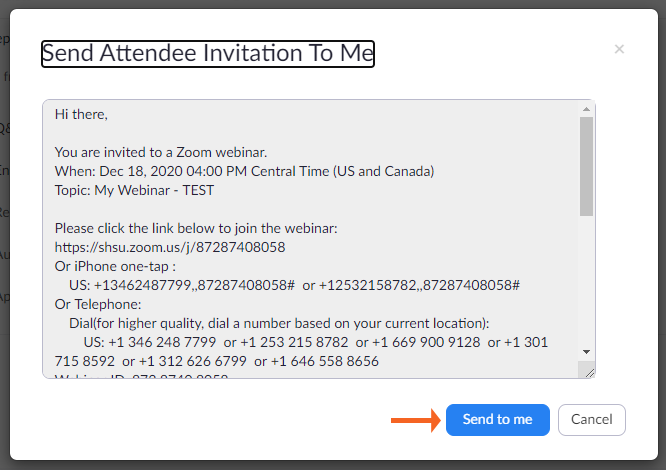666x470 pixels.
Task: Click the invitation text scrollbar thumb
Action: [x=587, y=165]
